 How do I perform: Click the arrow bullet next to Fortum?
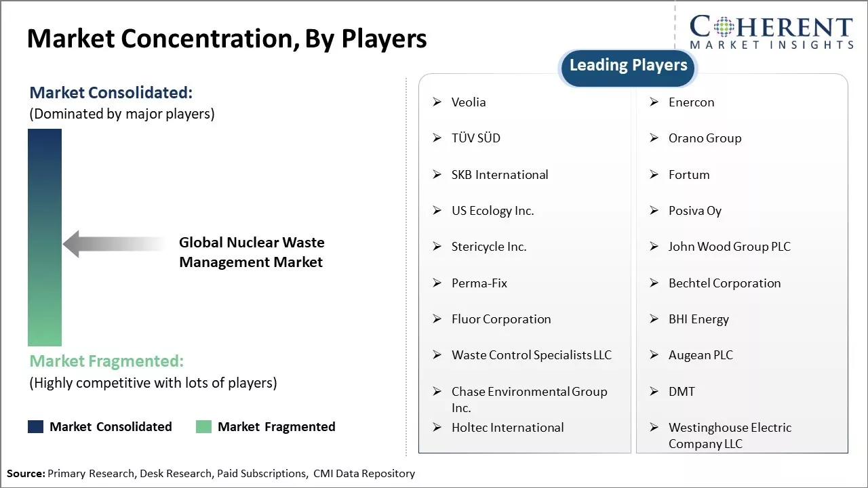[x=654, y=175]
